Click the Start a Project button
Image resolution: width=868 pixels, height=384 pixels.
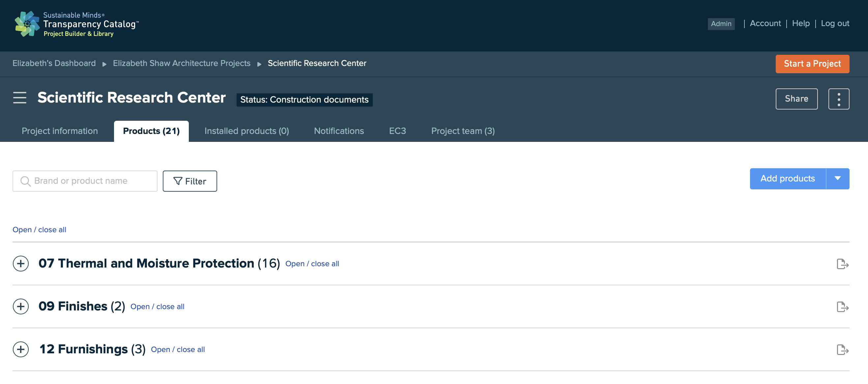pos(812,64)
